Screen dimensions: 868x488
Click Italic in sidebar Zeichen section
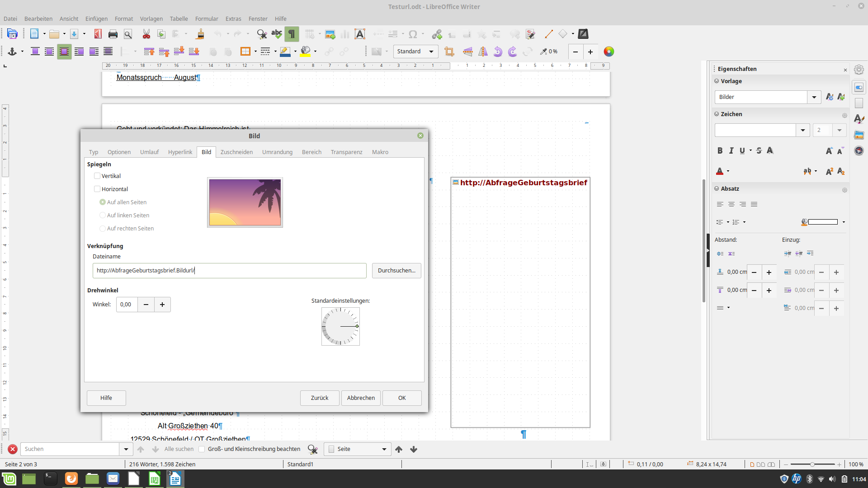coord(731,150)
